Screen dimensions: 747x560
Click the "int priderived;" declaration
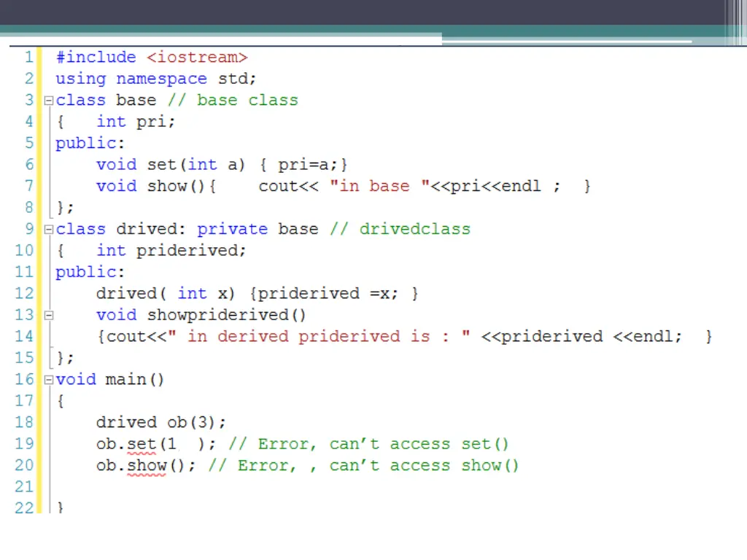pos(171,251)
